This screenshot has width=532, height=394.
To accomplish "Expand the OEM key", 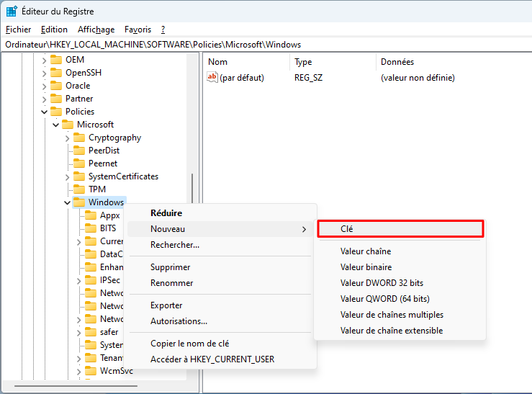I will point(44,61).
